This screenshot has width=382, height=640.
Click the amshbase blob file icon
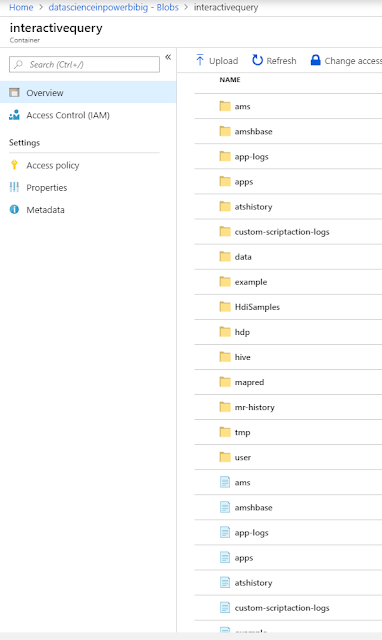click(225, 507)
